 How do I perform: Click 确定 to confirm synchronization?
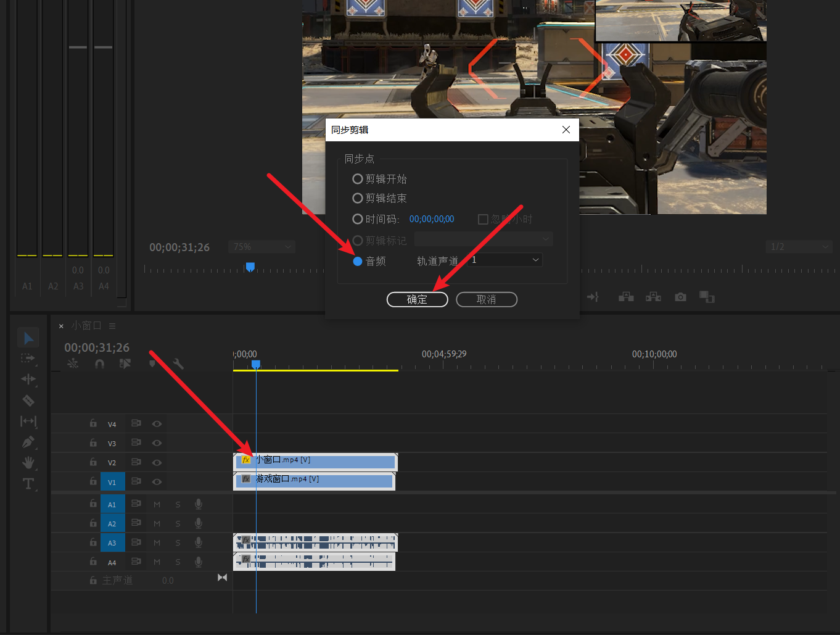click(417, 299)
